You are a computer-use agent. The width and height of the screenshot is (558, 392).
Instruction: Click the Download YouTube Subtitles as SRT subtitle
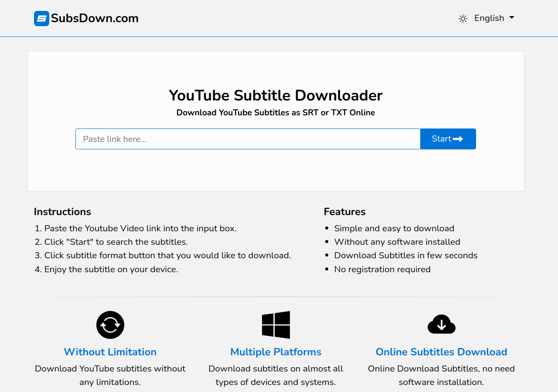276,112
